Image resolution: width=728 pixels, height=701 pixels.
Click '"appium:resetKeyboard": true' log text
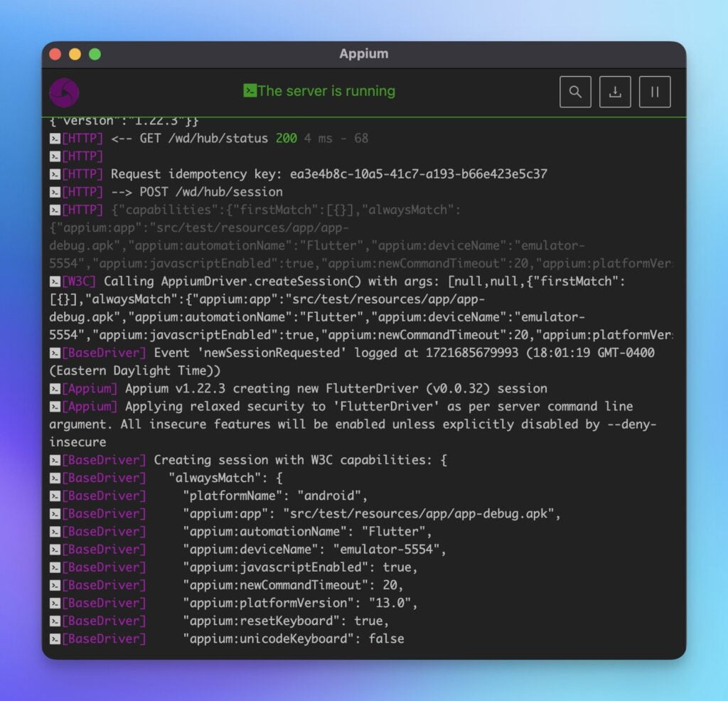(x=286, y=621)
